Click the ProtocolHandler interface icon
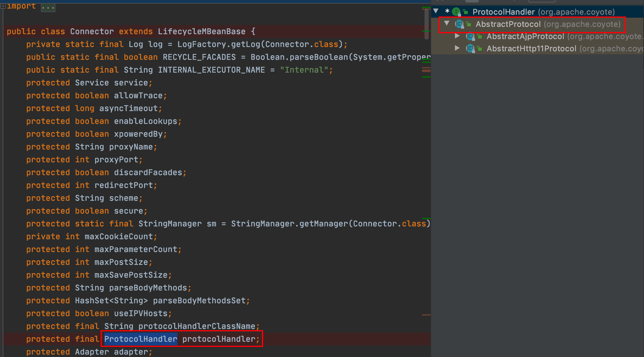Image resolution: width=644 pixels, height=357 pixels. tap(456, 12)
